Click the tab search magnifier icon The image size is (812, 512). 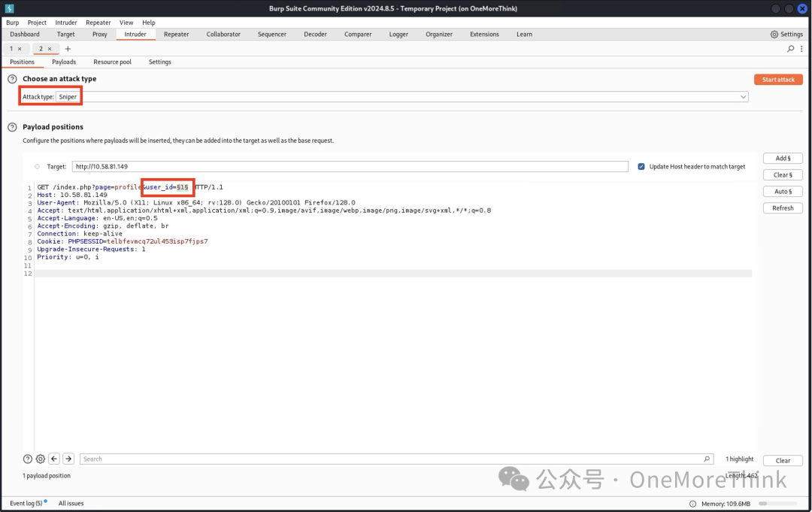pyautogui.click(x=790, y=49)
